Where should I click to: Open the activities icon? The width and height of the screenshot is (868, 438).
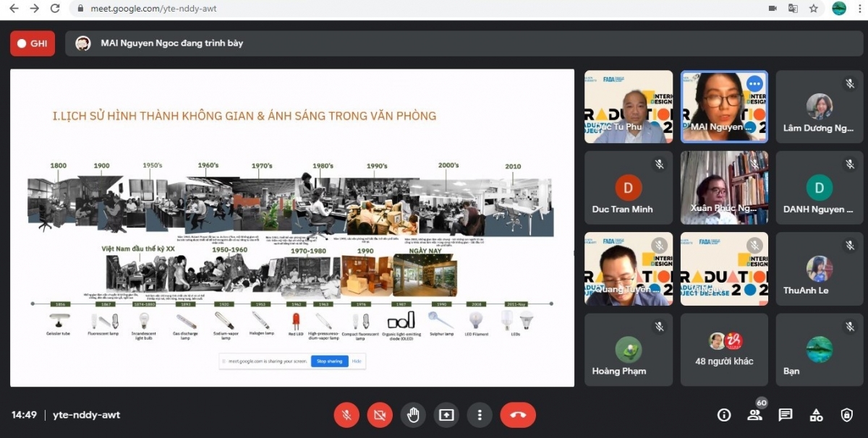(816, 415)
